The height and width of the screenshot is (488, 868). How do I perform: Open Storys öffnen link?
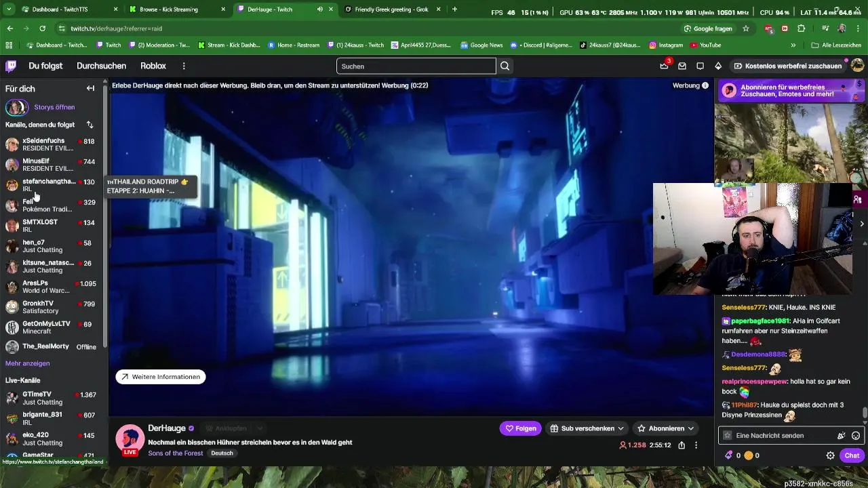pyautogui.click(x=54, y=107)
